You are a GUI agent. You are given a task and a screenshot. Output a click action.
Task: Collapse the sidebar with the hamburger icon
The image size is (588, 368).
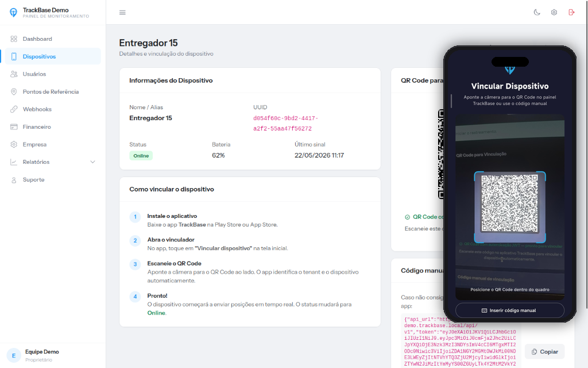coord(122,13)
